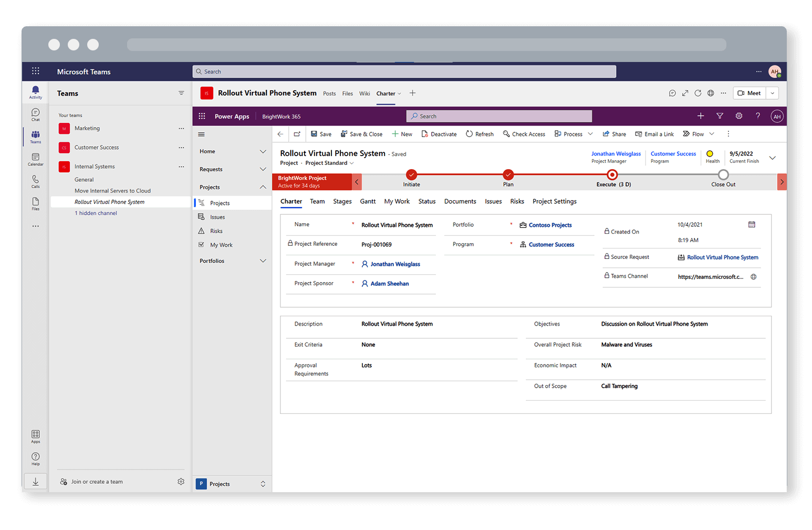
Task: Open the Status tab
Action: (427, 201)
